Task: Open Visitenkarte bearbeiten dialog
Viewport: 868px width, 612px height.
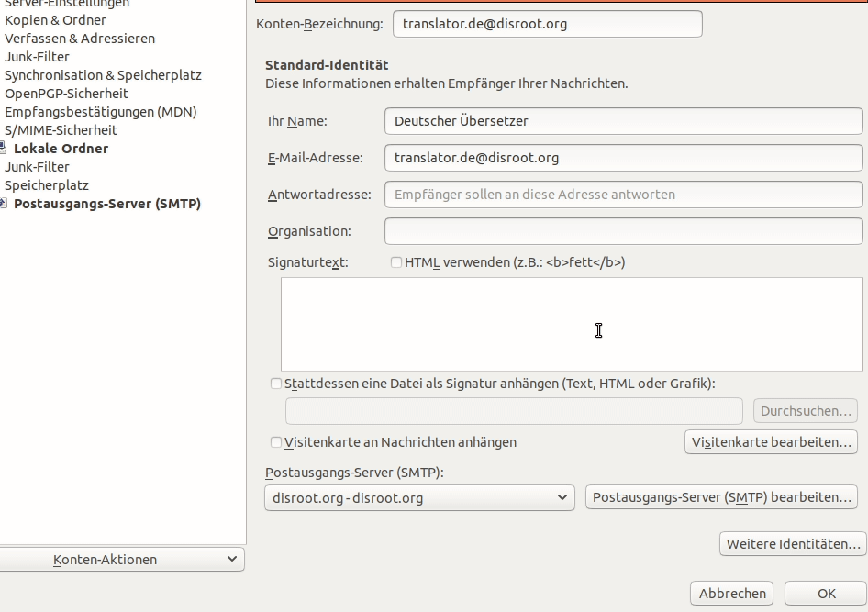Action: click(771, 442)
